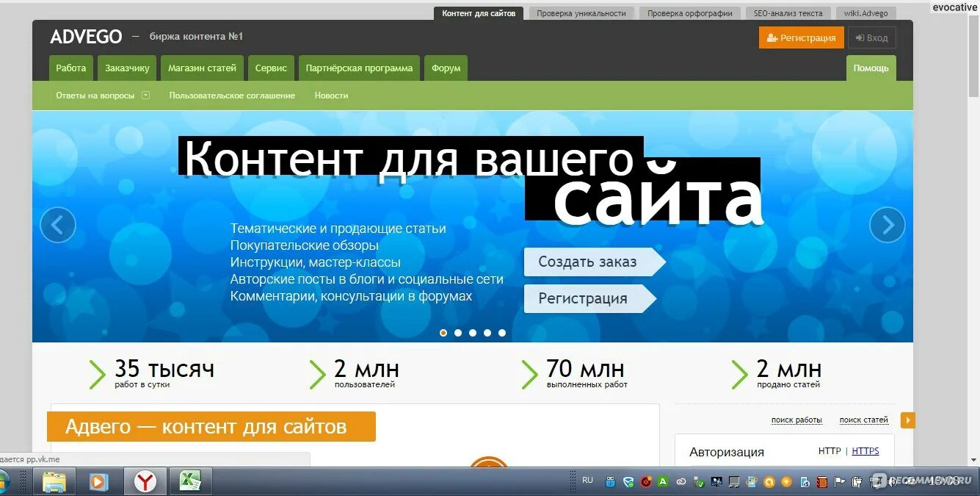980x496 pixels.
Task: Click the поиск статей link
Action: tap(864, 420)
